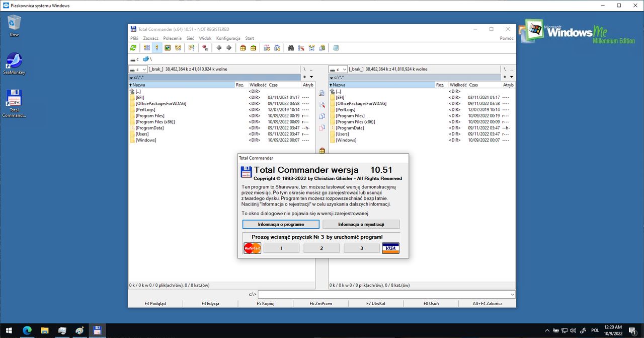Open left panel drive c dropdown

point(137,69)
